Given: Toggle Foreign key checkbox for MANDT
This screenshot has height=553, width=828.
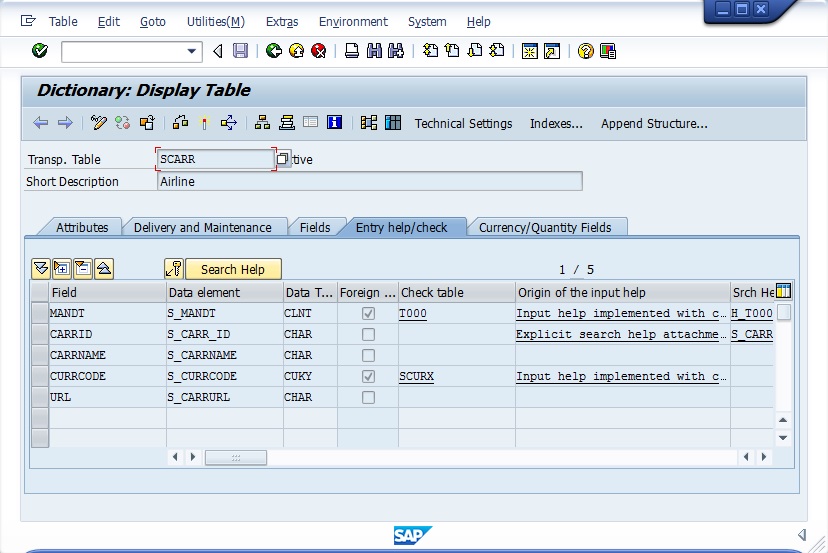Looking at the screenshot, I should point(368,313).
